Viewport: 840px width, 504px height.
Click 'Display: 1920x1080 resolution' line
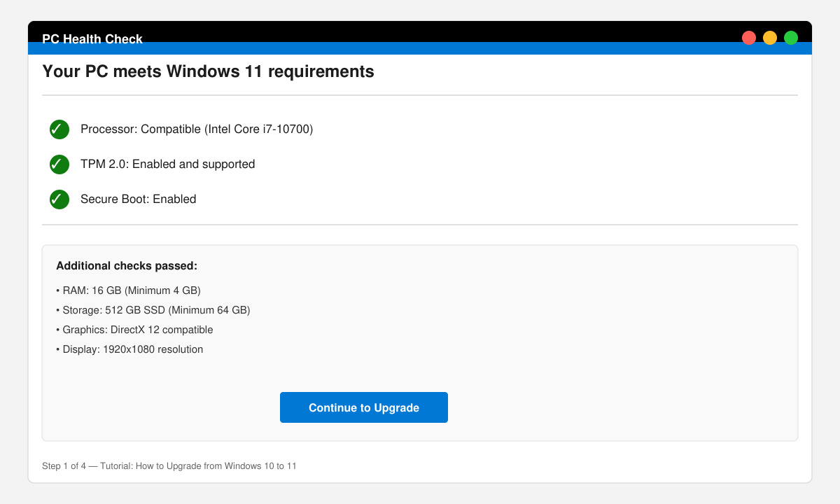pyautogui.click(x=129, y=349)
